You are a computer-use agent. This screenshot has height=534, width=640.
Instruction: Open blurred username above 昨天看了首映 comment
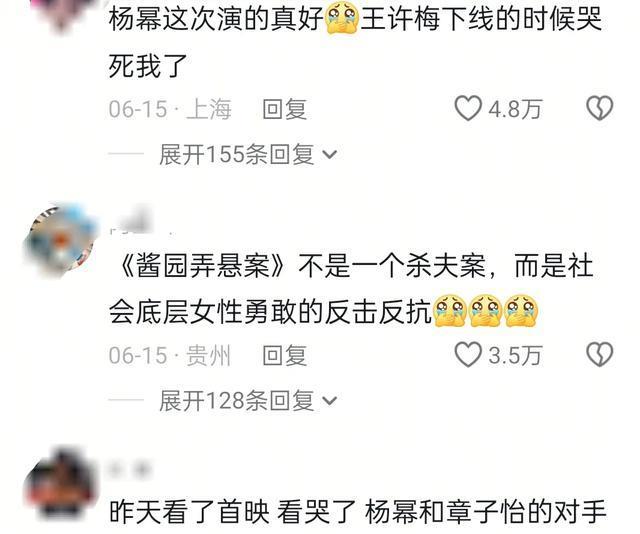click(x=129, y=470)
